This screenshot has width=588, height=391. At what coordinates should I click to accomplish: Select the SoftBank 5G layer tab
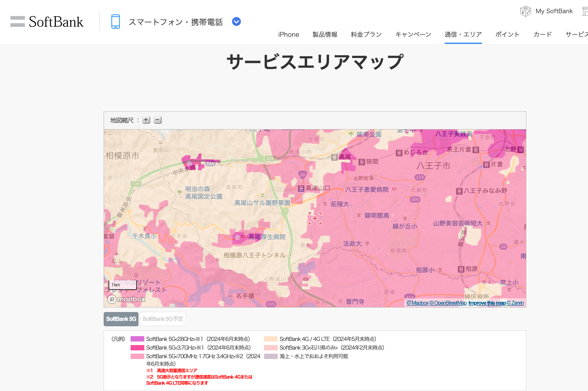tap(121, 319)
